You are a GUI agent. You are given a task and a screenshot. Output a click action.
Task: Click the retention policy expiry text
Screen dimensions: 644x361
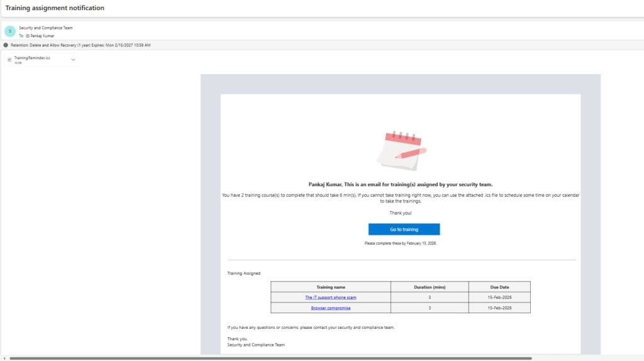pos(80,45)
